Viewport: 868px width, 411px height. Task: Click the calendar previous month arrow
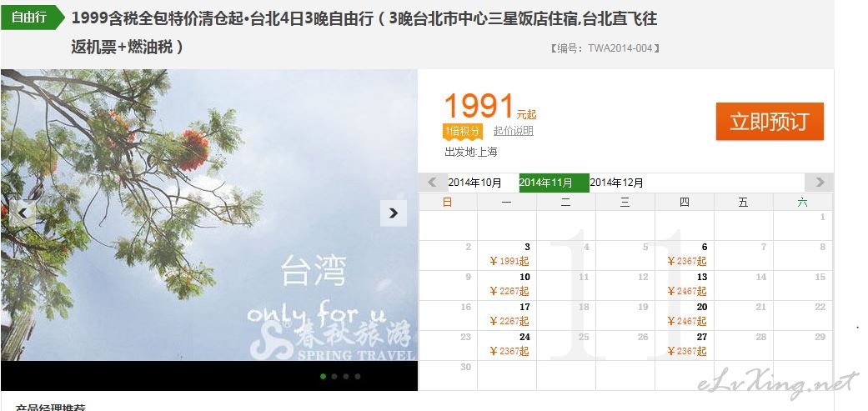tap(433, 182)
